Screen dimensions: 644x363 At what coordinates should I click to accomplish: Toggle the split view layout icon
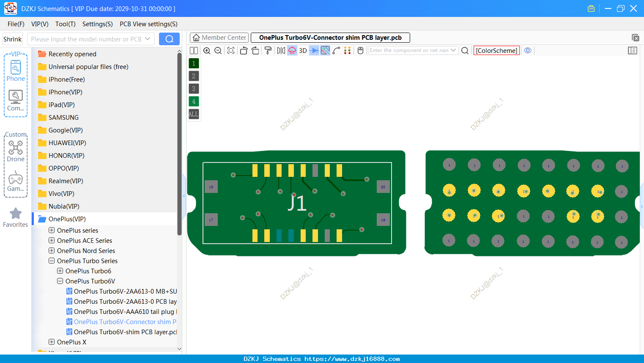(194, 51)
